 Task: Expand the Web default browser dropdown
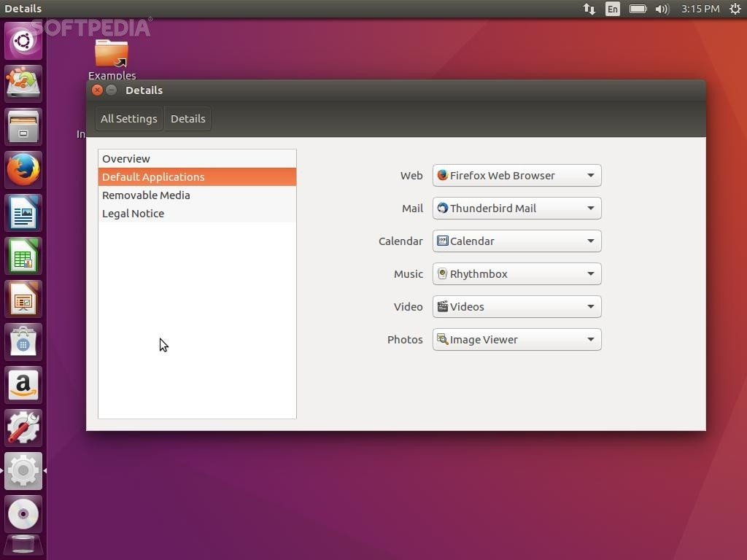coord(516,176)
